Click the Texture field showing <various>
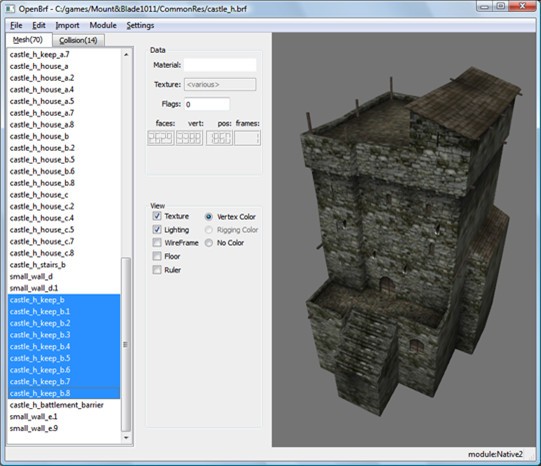Screen dimensions: 541x466 220,85
